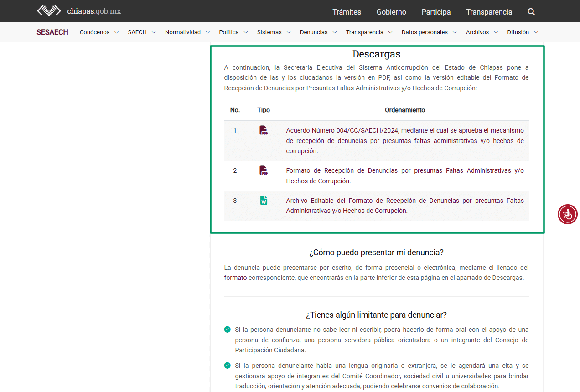
Task: Open the Formato de Recepción de Denuncias PDF link
Action: [x=405, y=176]
